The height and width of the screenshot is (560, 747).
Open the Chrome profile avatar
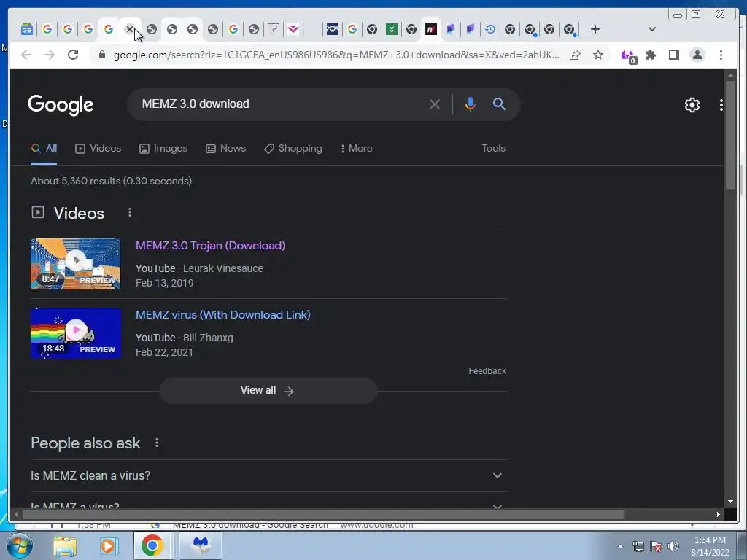(x=697, y=55)
